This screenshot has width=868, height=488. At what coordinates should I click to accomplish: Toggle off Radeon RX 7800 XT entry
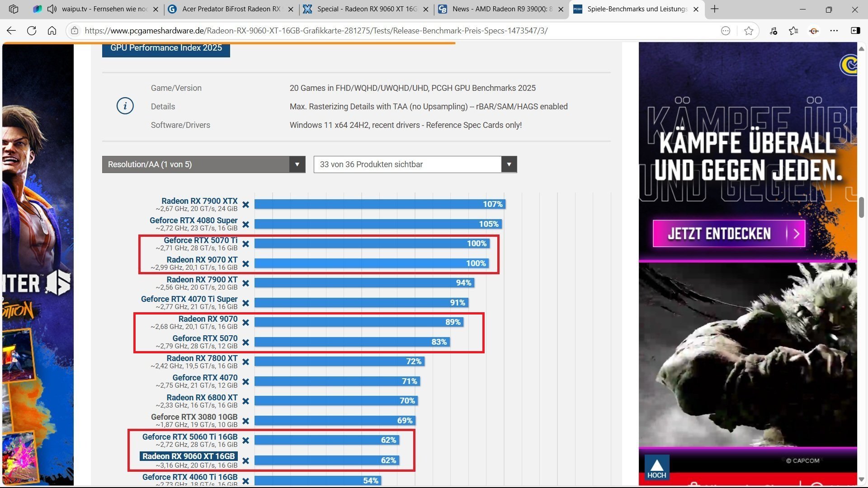245,362
